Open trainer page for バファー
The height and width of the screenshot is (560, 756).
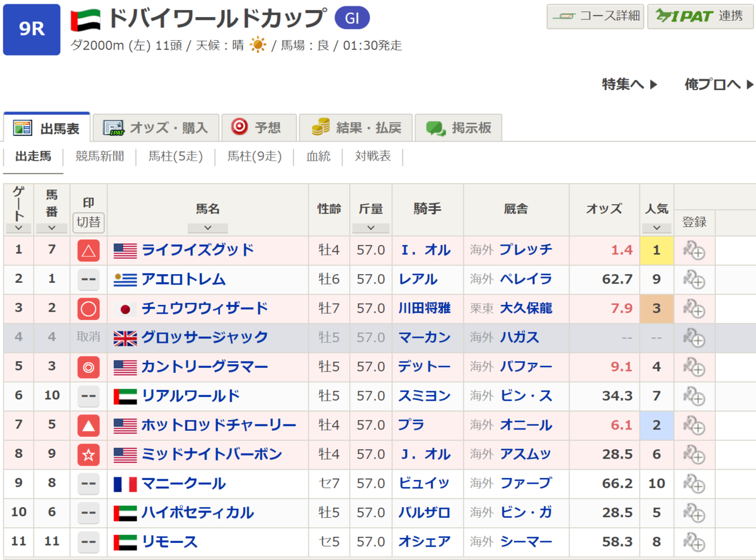[x=525, y=367]
